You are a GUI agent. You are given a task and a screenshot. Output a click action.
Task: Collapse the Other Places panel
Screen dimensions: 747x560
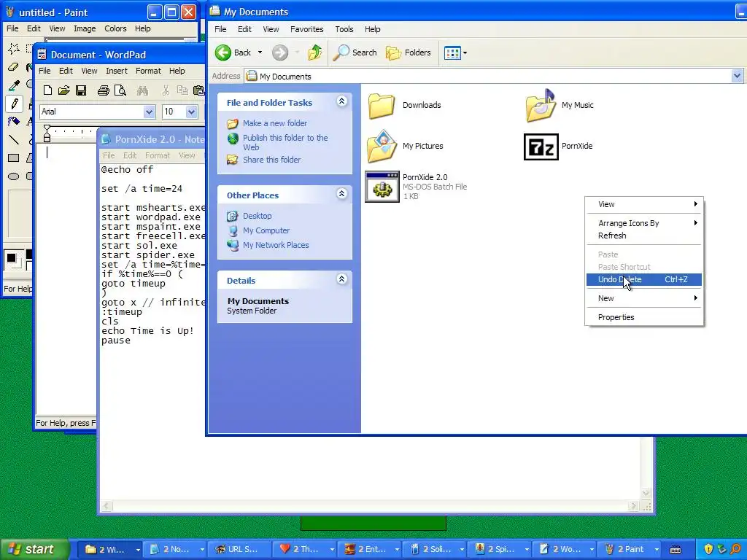click(x=341, y=193)
